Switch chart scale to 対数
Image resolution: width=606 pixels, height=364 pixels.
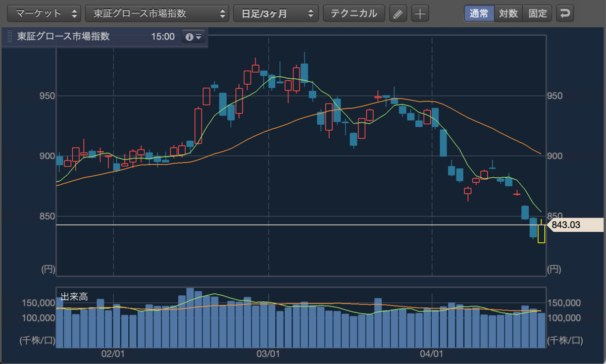click(x=509, y=13)
